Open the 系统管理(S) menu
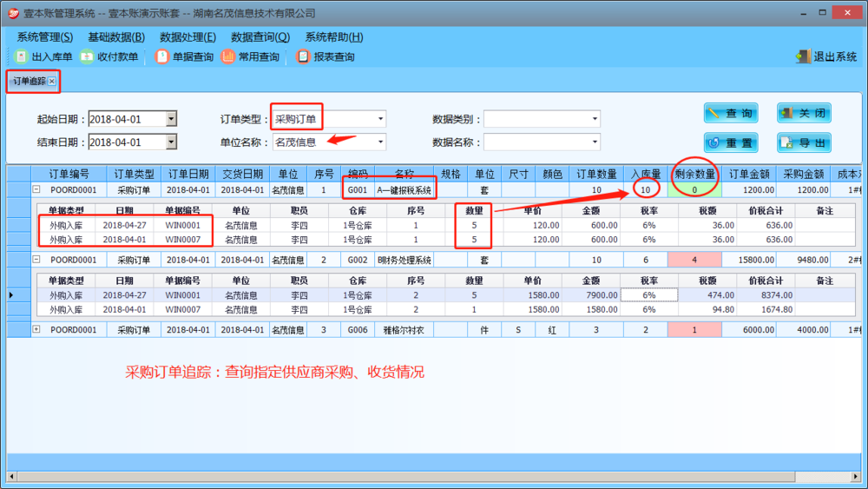 [x=45, y=37]
